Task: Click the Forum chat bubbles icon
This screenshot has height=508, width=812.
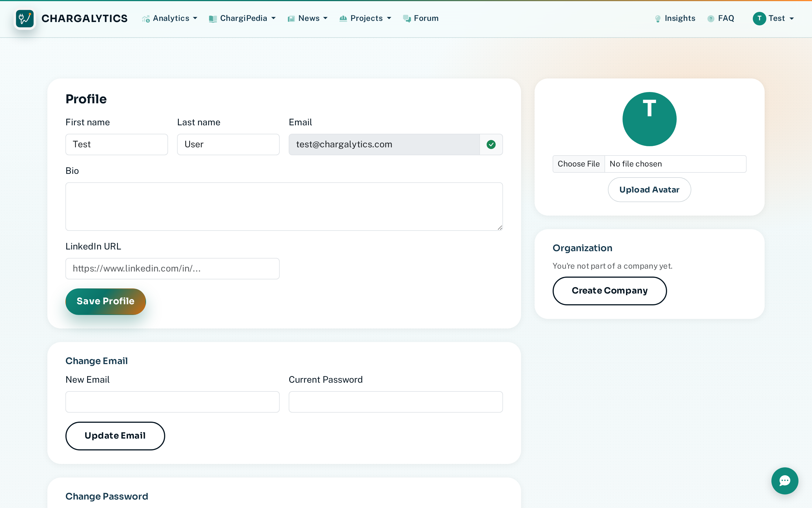Action: coord(407,19)
